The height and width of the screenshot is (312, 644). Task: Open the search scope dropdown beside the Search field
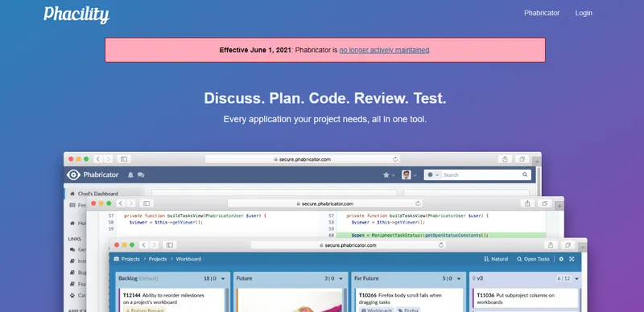coord(433,174)
